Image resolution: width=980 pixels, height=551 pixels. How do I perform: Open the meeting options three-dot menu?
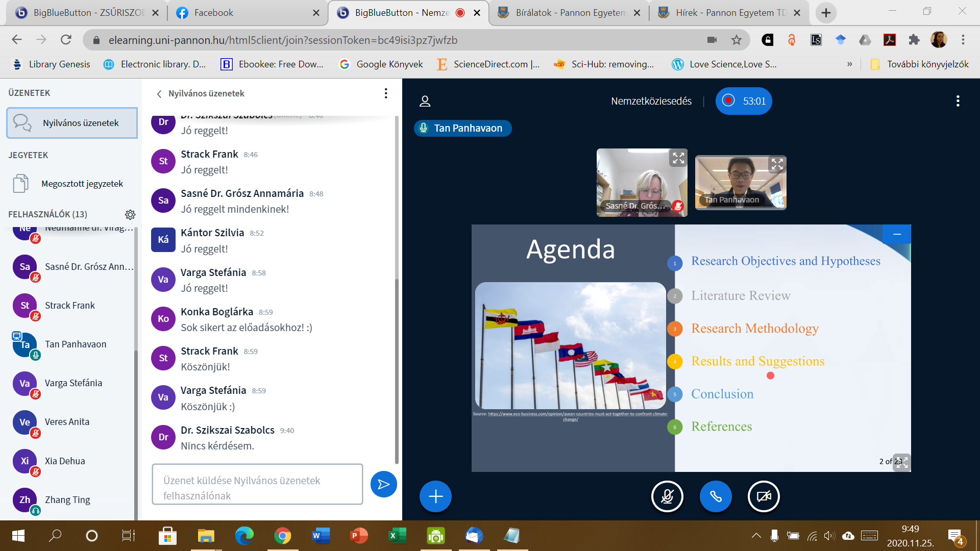click(958, 101)
